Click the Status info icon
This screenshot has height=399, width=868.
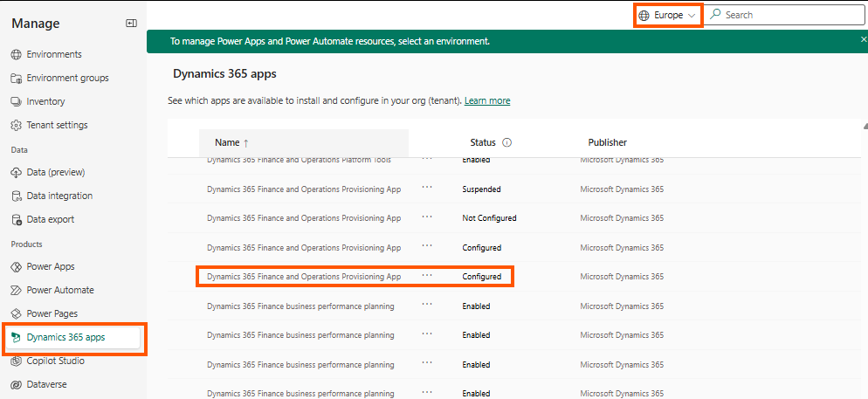[x=506, y=143]
